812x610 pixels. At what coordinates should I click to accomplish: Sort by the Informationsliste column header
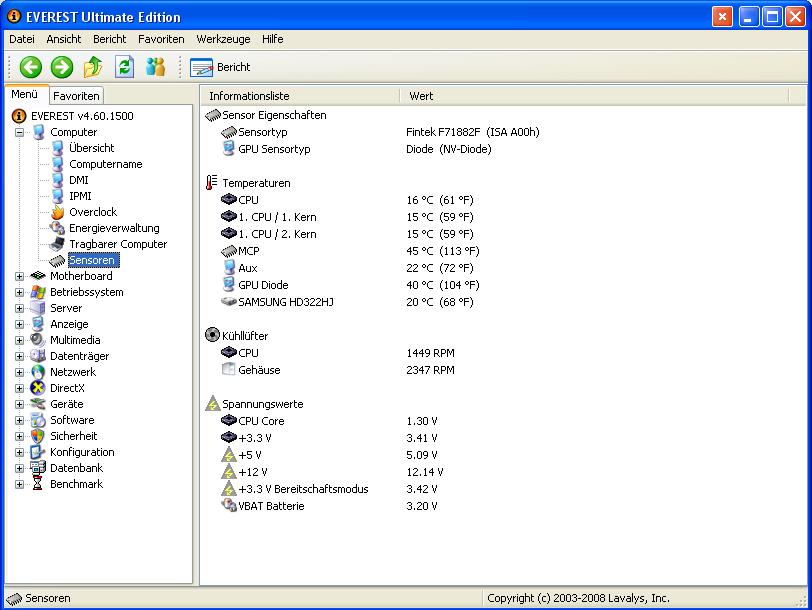click(x=300, y=96)
